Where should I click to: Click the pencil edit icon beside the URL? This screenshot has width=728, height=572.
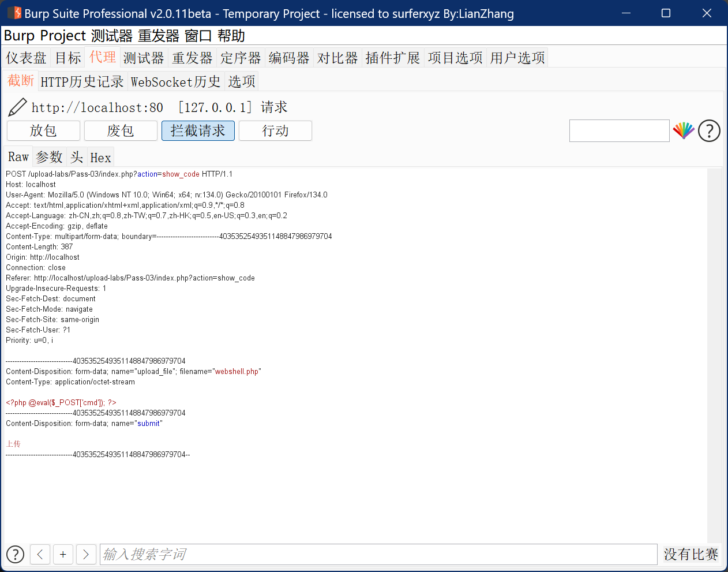17,107
